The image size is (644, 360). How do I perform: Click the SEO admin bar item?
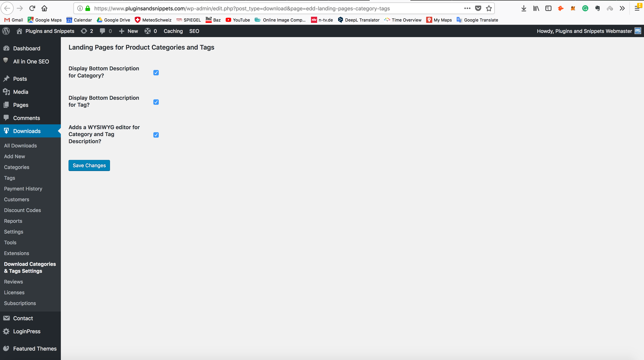(194, 31)
